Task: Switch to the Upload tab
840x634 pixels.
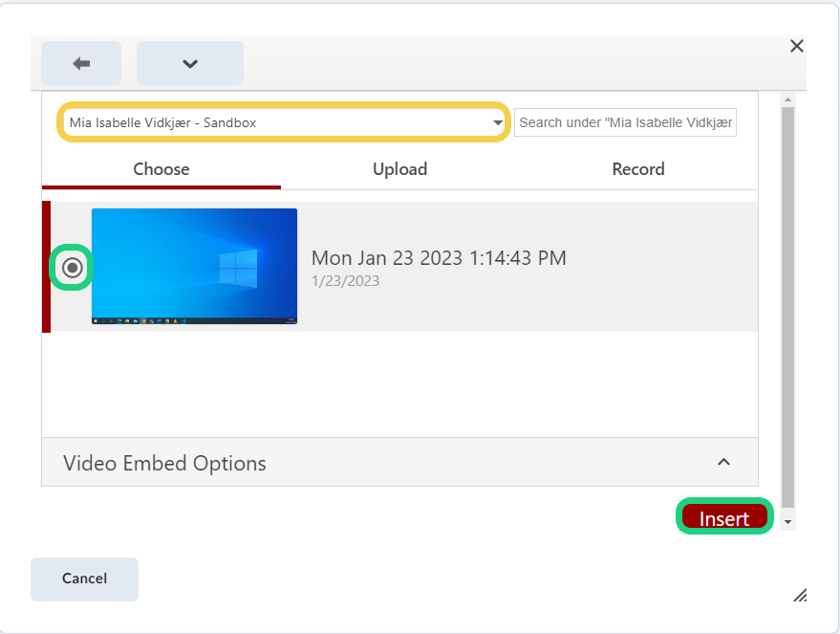Action: 399,169
